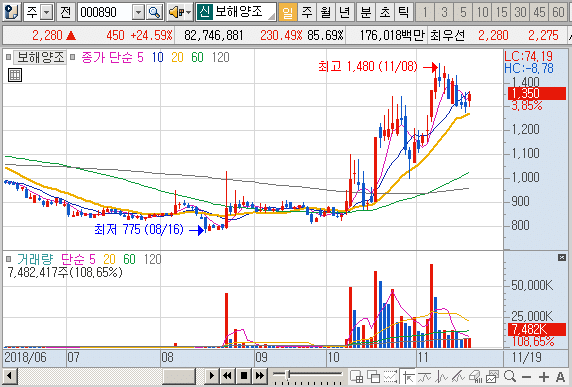Click the play forward button
The width and height of the screenshot is (572, 387).
[212, 376]
